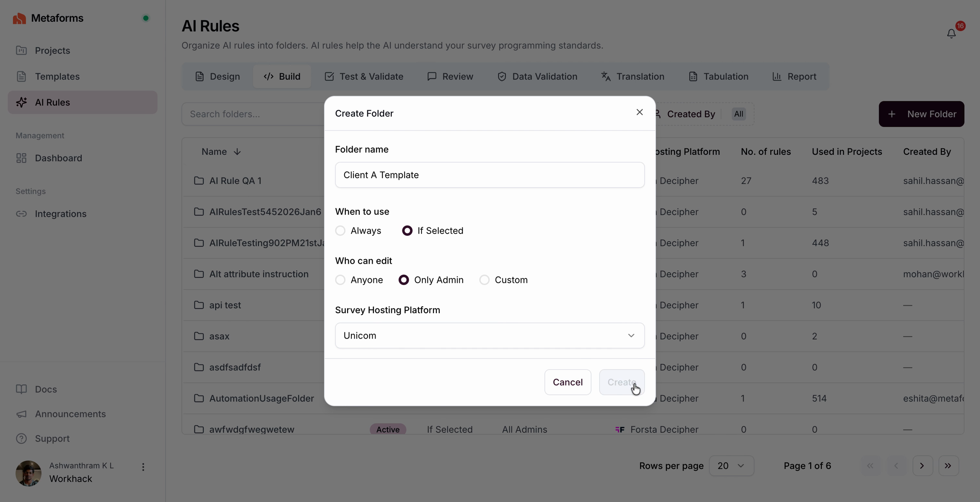Click the Create button
The width and height of the screenshot is (980, 502).
click(621, 382)
